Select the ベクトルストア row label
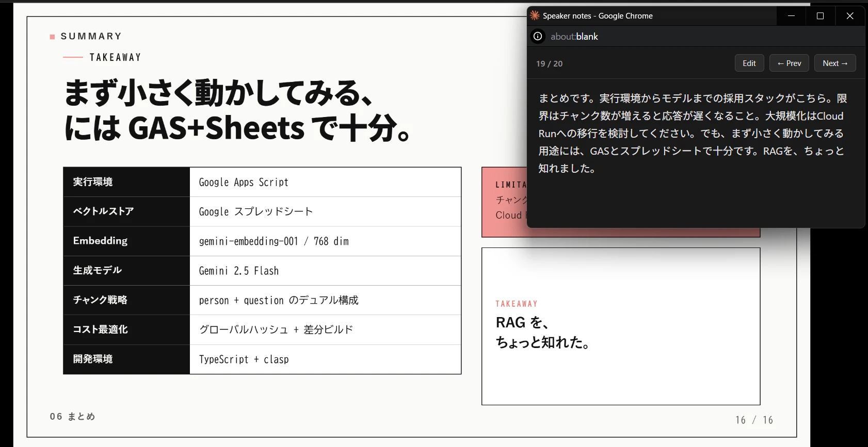This screenshot has width=868, height=447. coord(126,211)
